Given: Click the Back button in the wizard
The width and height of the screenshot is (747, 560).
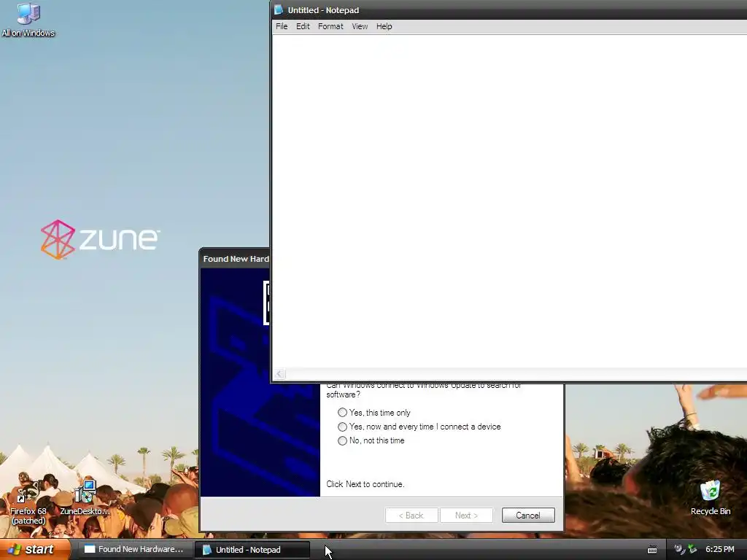Looking at the screenshot, I should pyautogui.click(x=411, y=516).
